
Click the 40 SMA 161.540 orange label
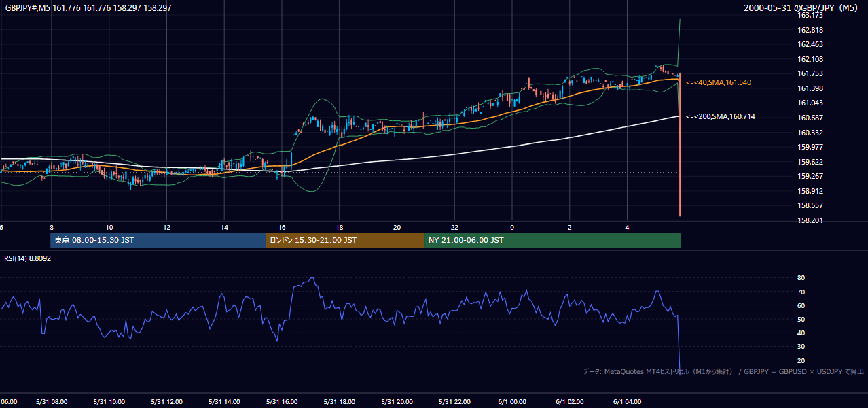click(x=719, y=82)
